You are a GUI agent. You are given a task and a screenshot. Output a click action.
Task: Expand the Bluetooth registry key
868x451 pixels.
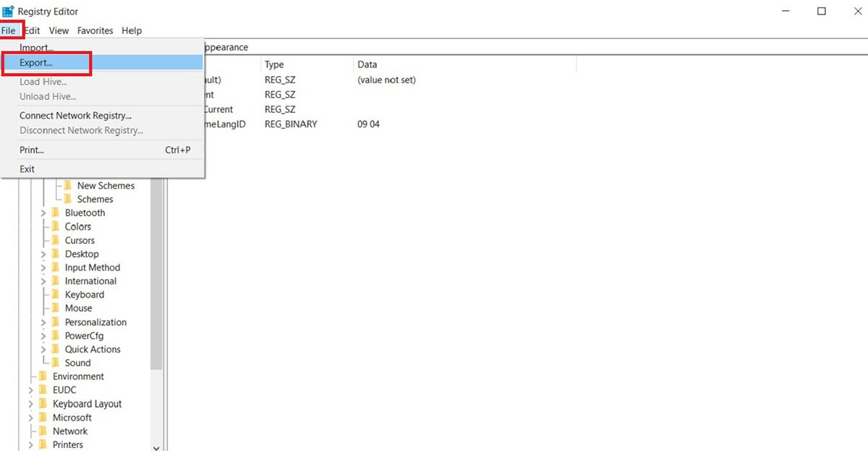click(x=43, y=212)
